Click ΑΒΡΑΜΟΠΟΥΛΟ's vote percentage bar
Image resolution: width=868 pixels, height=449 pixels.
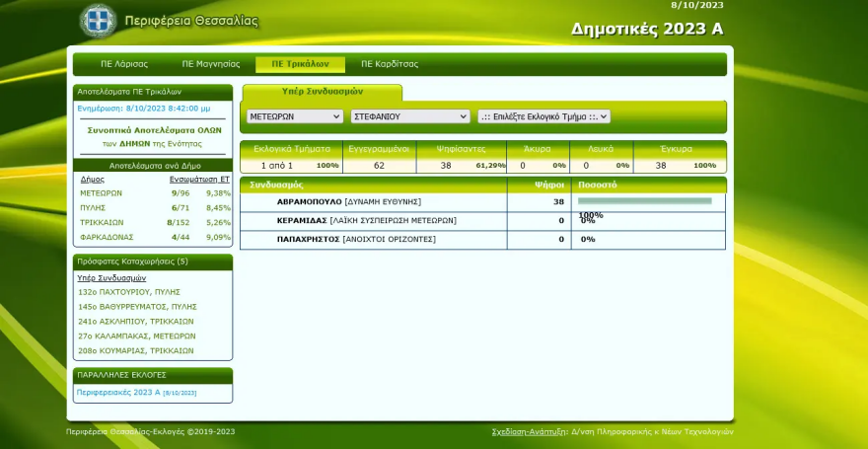tap(645, 201)
